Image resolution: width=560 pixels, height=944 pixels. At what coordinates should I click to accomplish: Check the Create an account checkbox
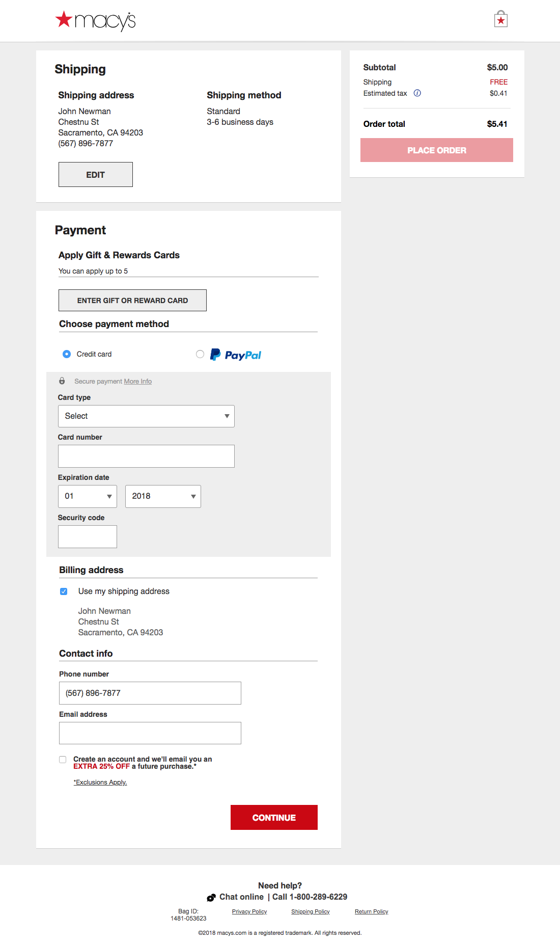63,760
